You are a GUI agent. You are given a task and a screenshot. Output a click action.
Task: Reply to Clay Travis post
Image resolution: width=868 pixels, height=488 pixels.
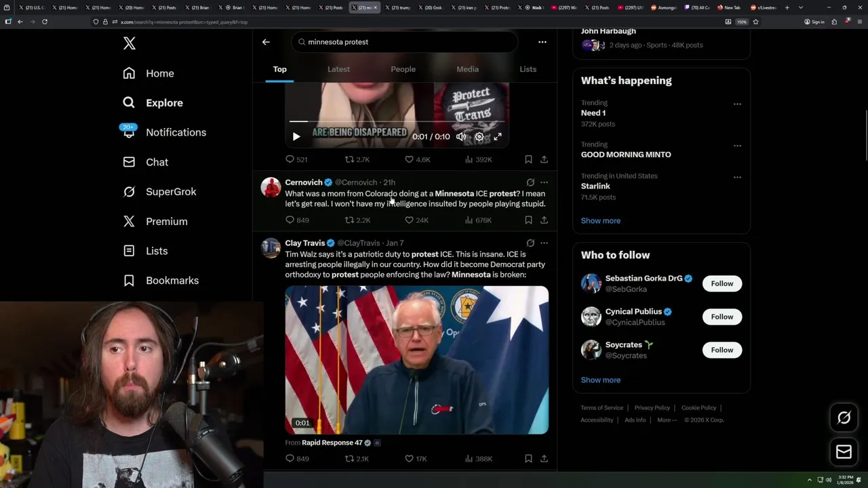297,459
